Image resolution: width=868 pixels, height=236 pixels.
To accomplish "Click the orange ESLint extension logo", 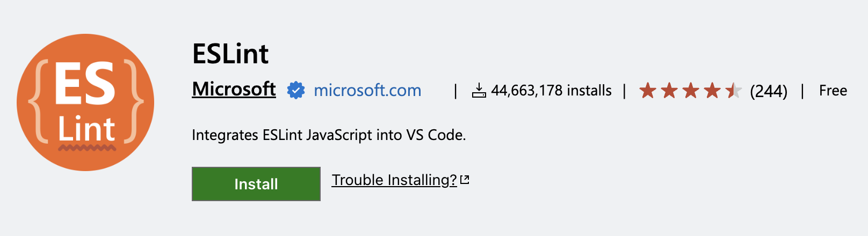I will pyautogui.click(x=85, y=102).
